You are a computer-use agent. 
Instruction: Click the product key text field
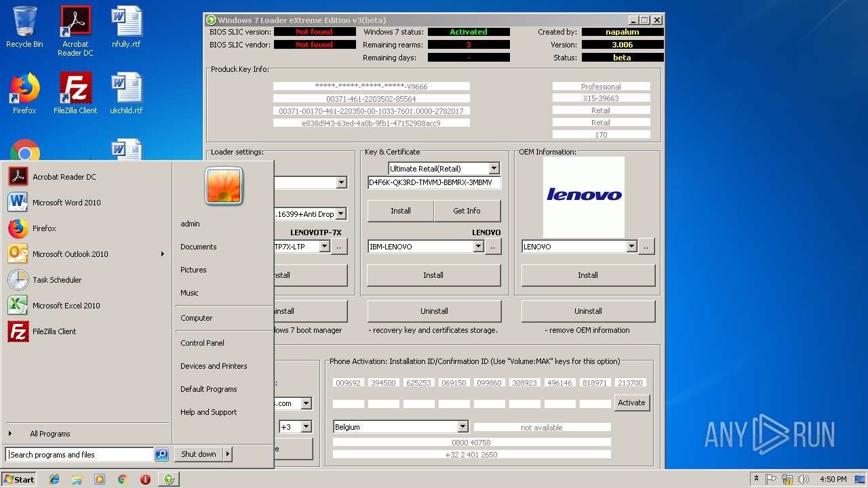pos(434,182)
